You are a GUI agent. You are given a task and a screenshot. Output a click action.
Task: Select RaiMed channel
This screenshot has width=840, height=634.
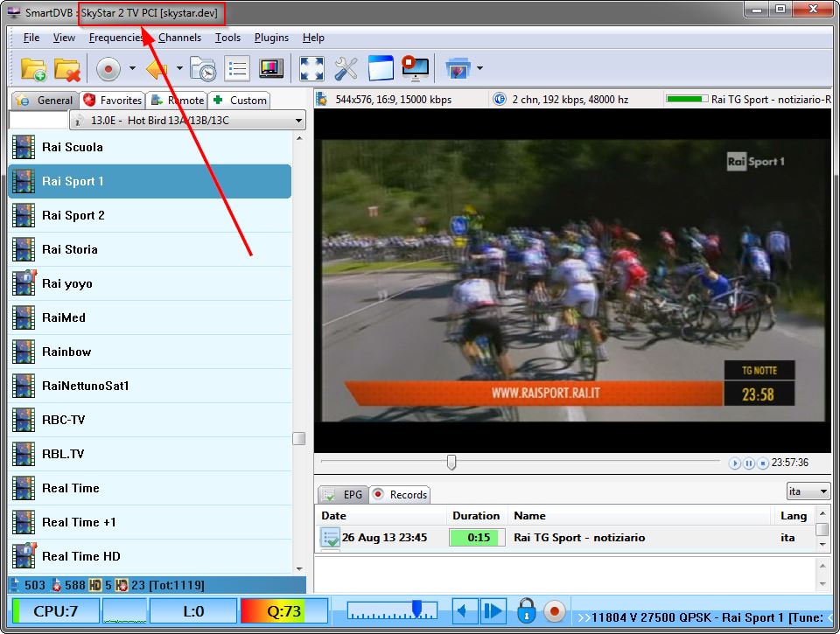(150, 317)
